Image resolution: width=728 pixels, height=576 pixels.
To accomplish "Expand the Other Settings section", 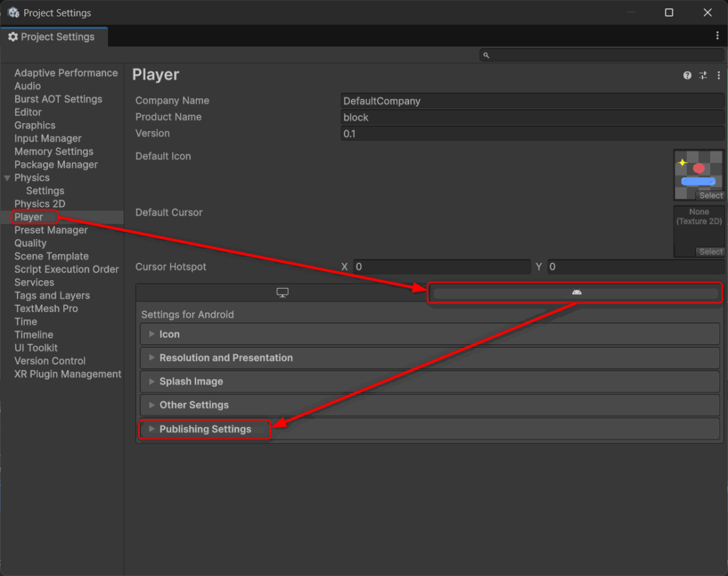I will click(430, 405).
